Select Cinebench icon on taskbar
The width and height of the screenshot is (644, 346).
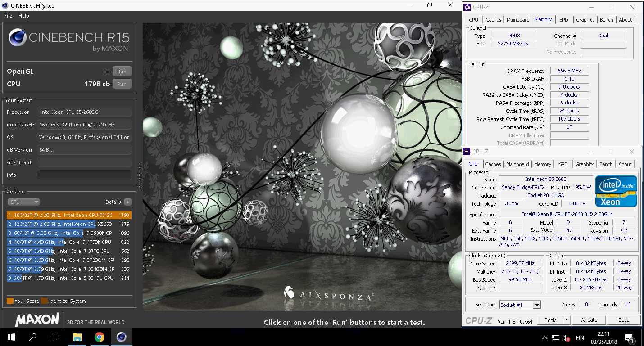122,337
